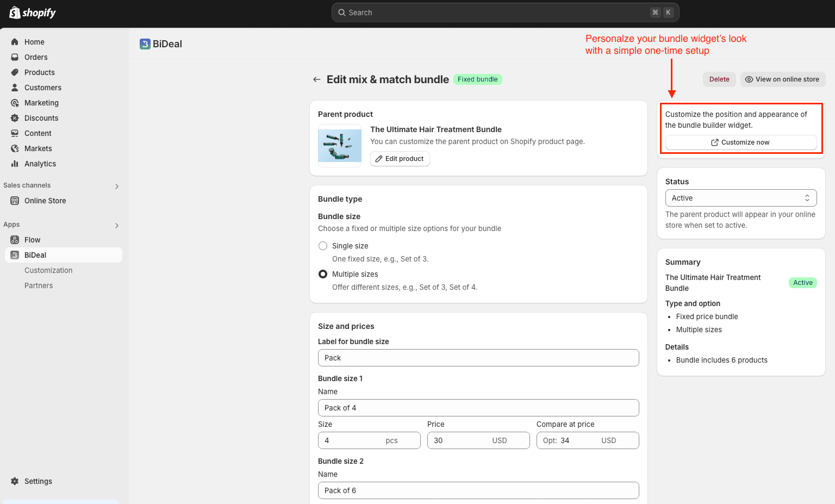The image size is (835, 504).
Task: Click the Settings gear icon
Action: coord(15,481)
